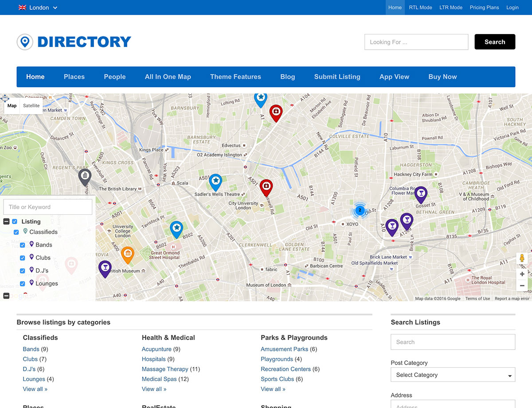
Task: Disable the Lounges checkbox in map filter
Action: 23,284
